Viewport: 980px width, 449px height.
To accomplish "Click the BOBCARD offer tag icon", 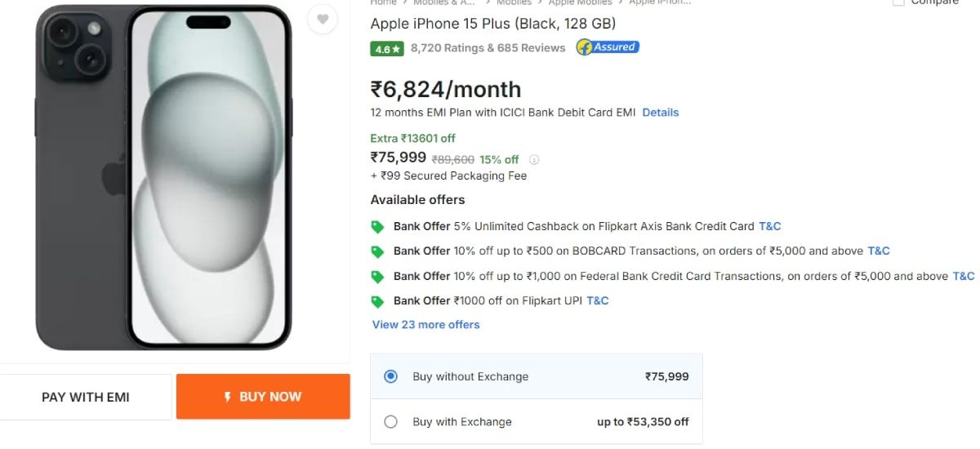I will coord(377,251).
